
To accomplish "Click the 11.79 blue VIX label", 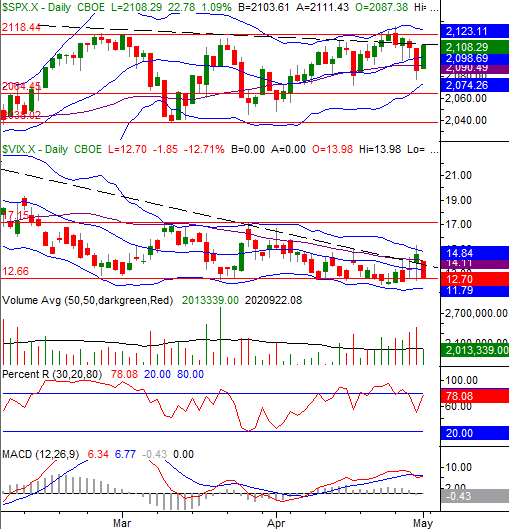I will [x=475, y=291].
